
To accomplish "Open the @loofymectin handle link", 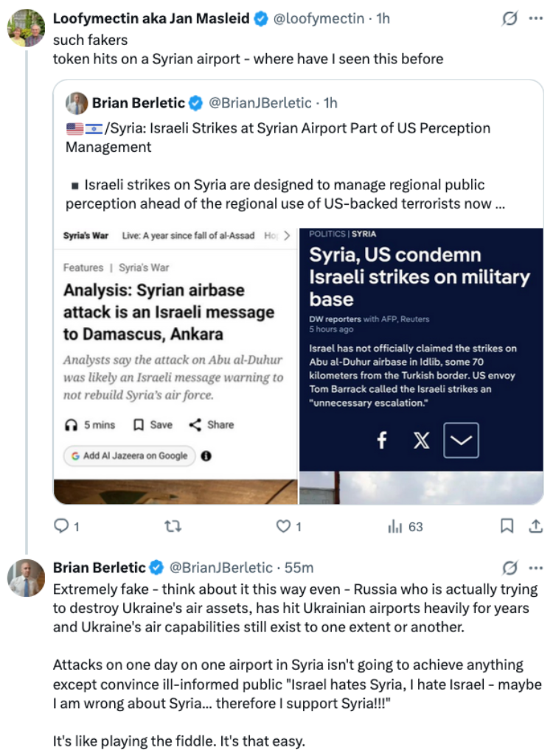I will 319,18.
